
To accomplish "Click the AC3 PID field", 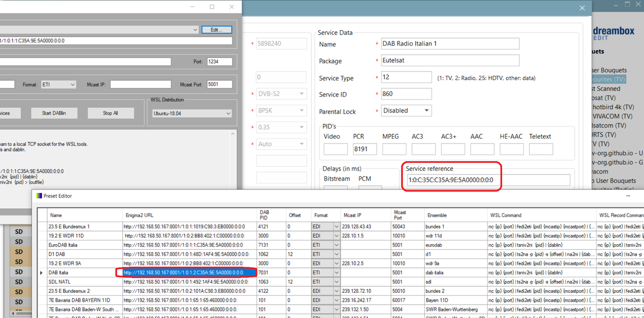I will (x=424, y=149).
